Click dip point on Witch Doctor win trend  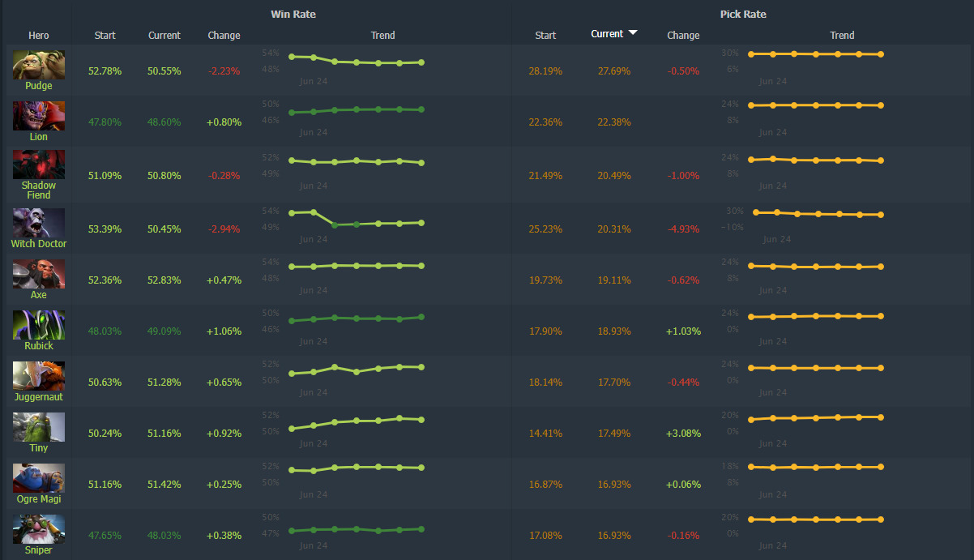pos(334,224)
